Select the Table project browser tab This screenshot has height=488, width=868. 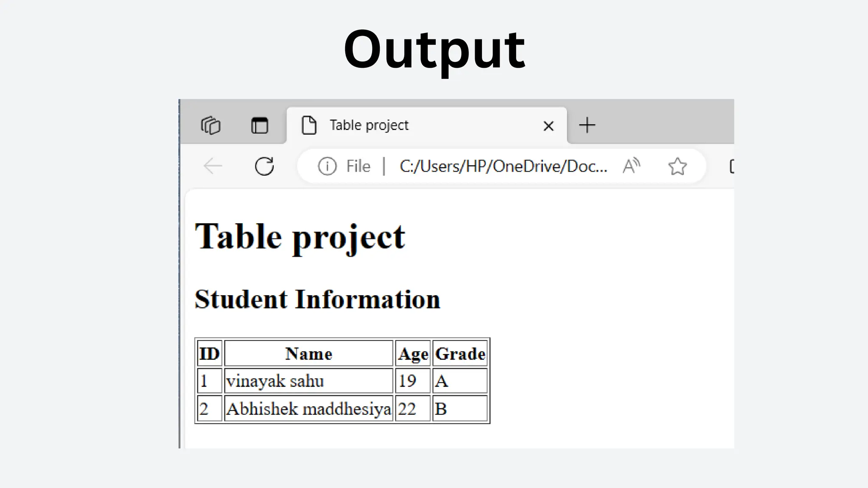(426, 125)
